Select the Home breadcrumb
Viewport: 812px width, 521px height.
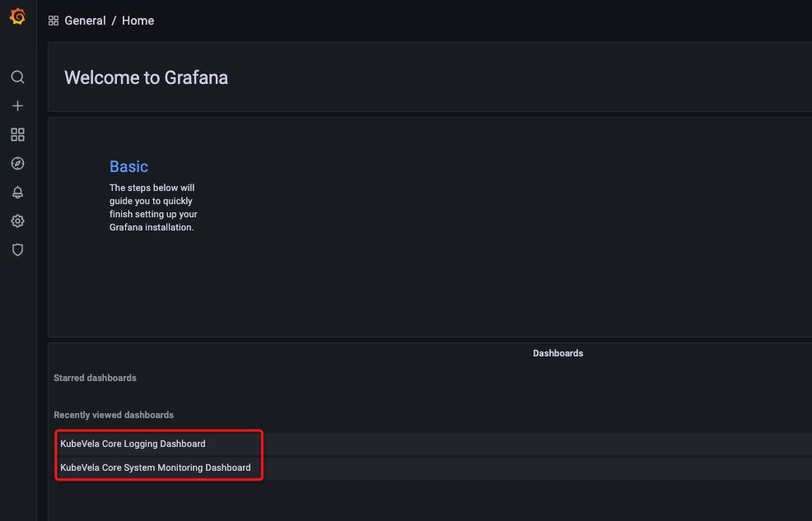[138, 21]
